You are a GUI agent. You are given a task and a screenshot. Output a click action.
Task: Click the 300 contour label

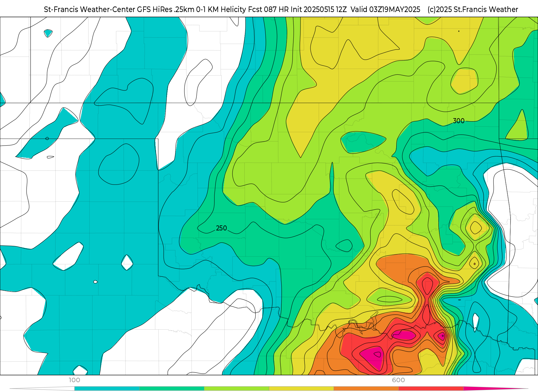(x=459, y=121)
